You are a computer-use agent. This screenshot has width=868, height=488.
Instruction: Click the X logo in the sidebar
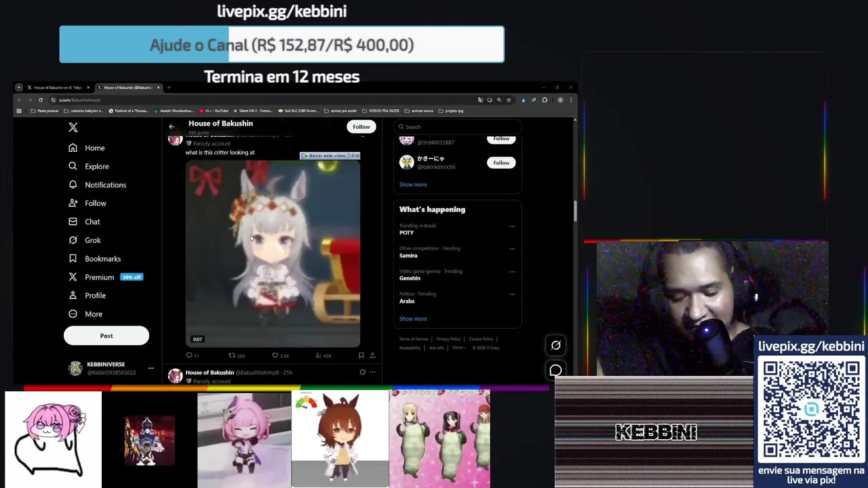[x=73, y=127]
